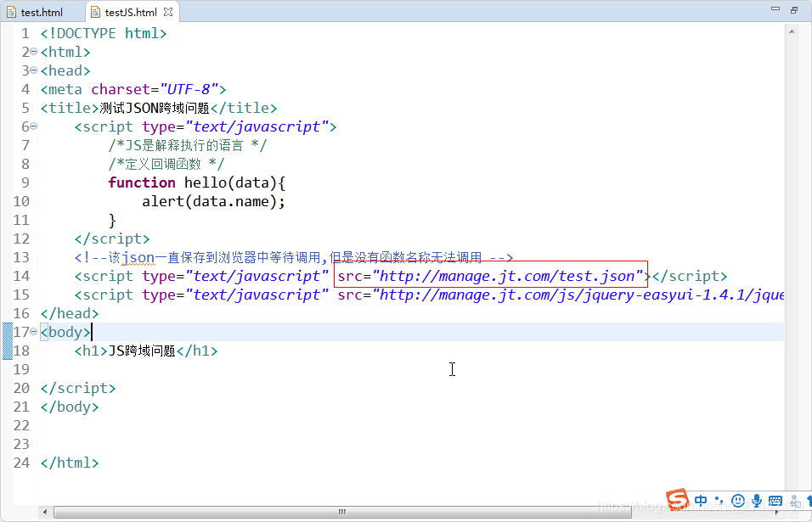Open the on-screen keyboard icon
Image resolution: width=812 pixels, height=522 pixels.
[775, 501]
